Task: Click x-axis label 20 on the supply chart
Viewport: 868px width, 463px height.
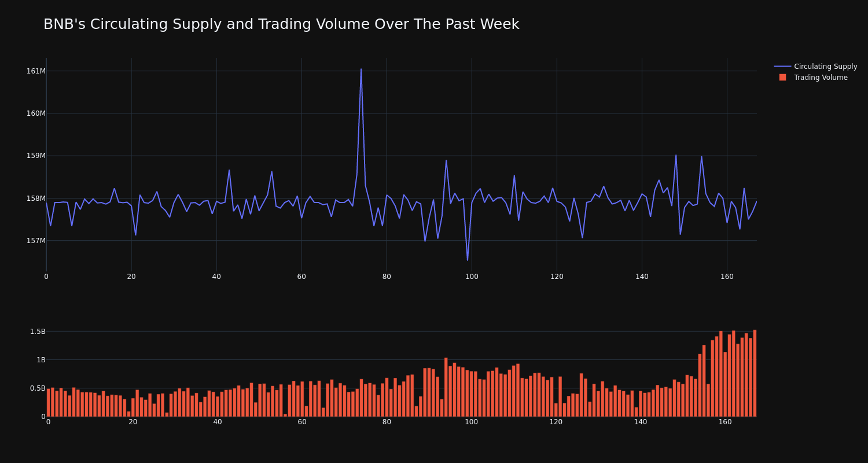Action: click(x=131, y=277)
